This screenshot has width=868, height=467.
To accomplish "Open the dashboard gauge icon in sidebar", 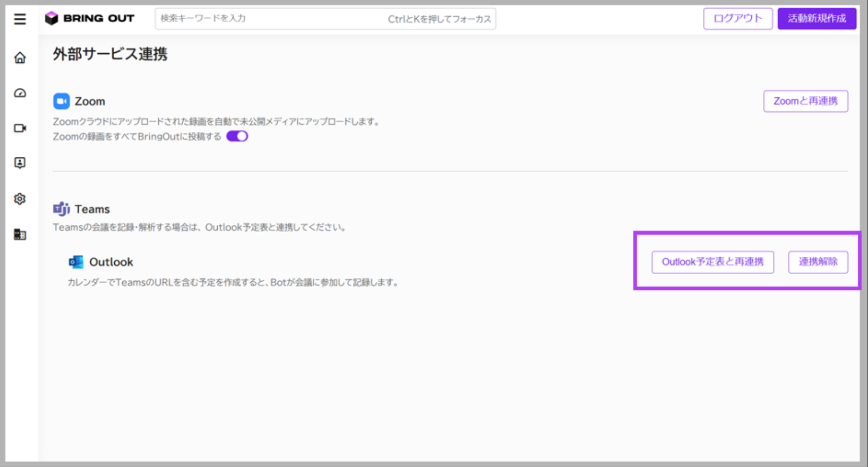I will (x=20, y=93).
